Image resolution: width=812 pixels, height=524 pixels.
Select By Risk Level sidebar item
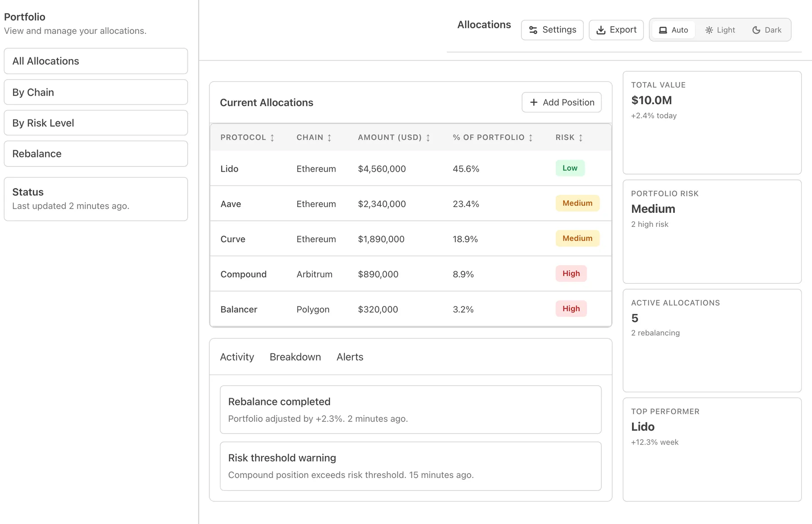(x=96, y=123)
